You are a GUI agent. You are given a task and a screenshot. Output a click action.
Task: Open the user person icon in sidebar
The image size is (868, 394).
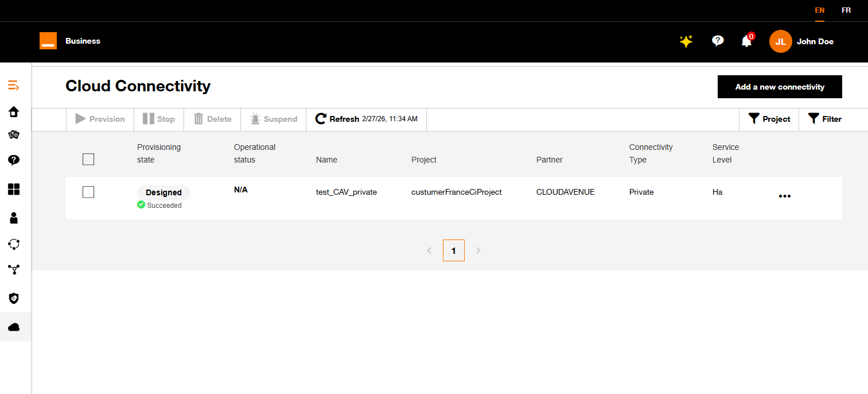coord(14,218)
